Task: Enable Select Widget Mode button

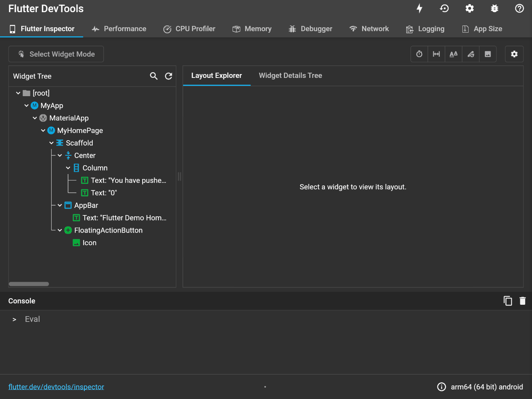Action: [56, 54]
